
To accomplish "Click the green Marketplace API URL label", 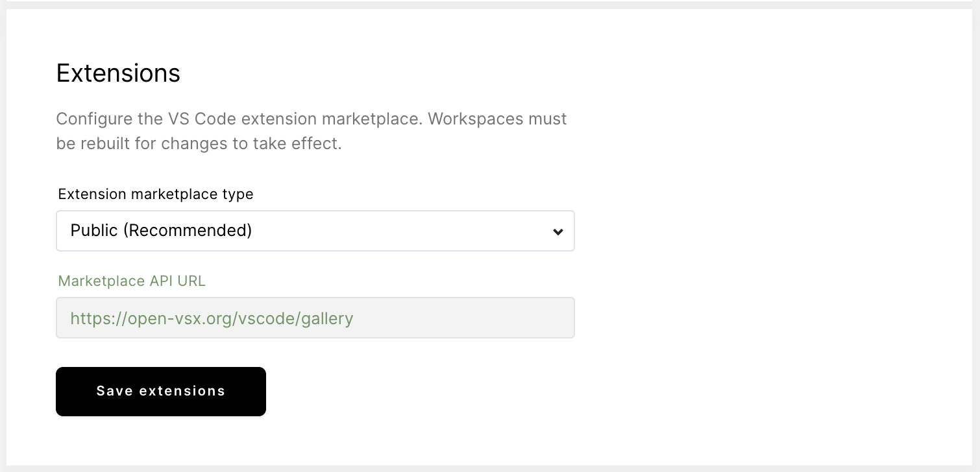I will tap(132, 281).
